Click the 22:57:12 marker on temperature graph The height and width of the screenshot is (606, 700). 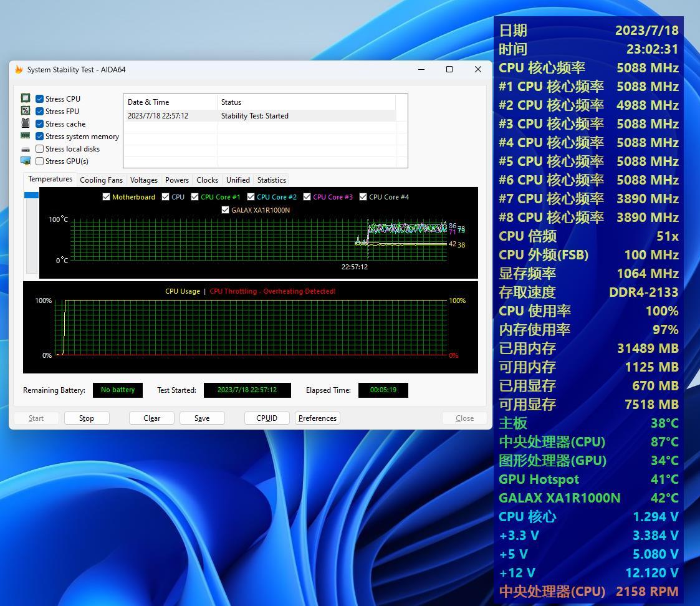click(355, 267)
